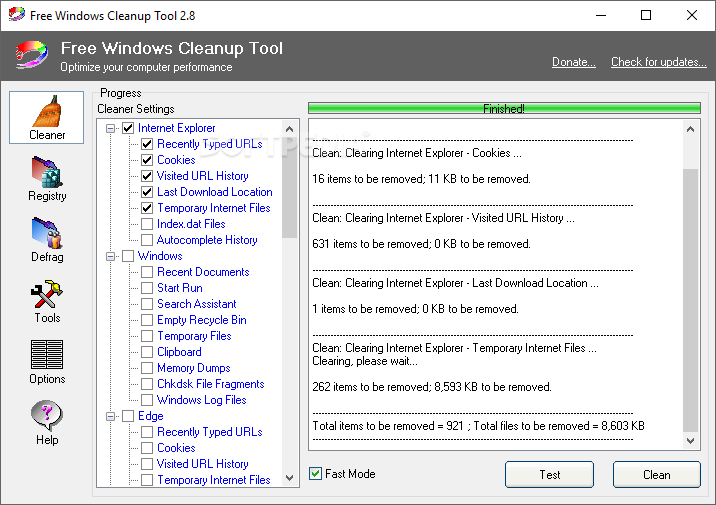Select Edge Cookies tree item
The image size is (716, 505).
point(176,448)
